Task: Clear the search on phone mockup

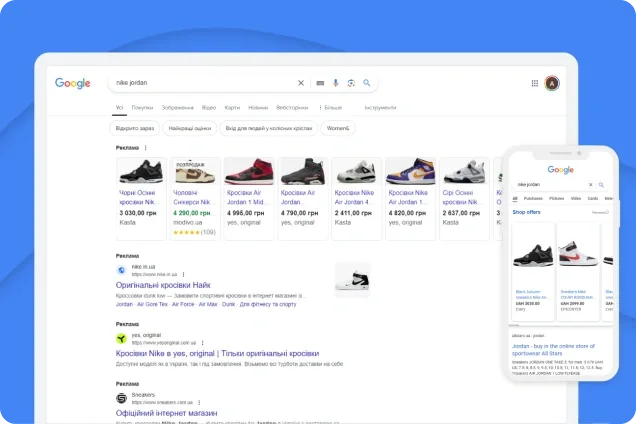Action: [591, 185]
